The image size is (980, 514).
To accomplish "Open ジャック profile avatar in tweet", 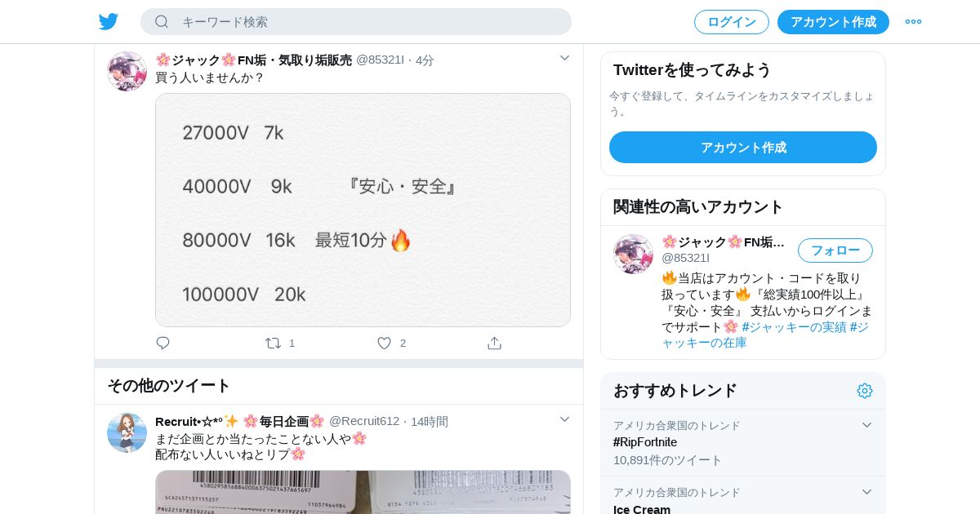I will click(x=127, y=72).
